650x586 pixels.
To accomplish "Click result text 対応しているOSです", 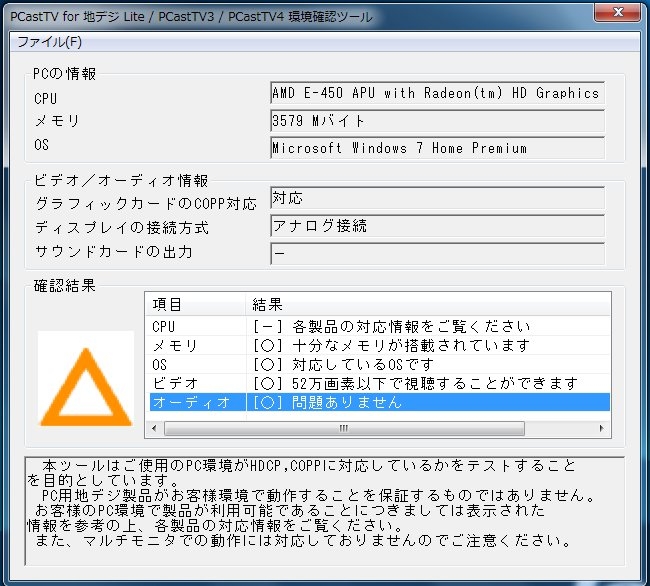I will pyautogui.click(x=363, y=364).
